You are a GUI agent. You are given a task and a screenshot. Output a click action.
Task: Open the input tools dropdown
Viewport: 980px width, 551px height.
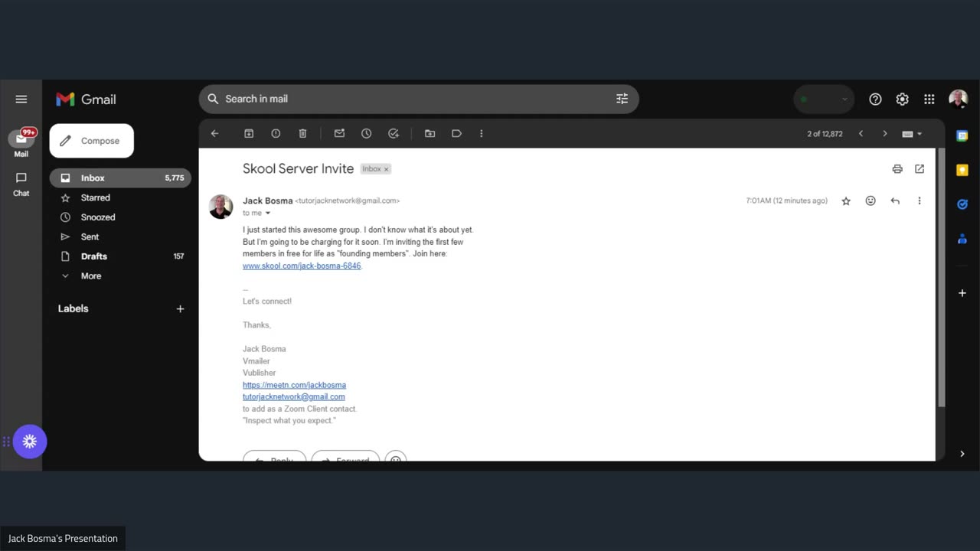pos(912,134)
